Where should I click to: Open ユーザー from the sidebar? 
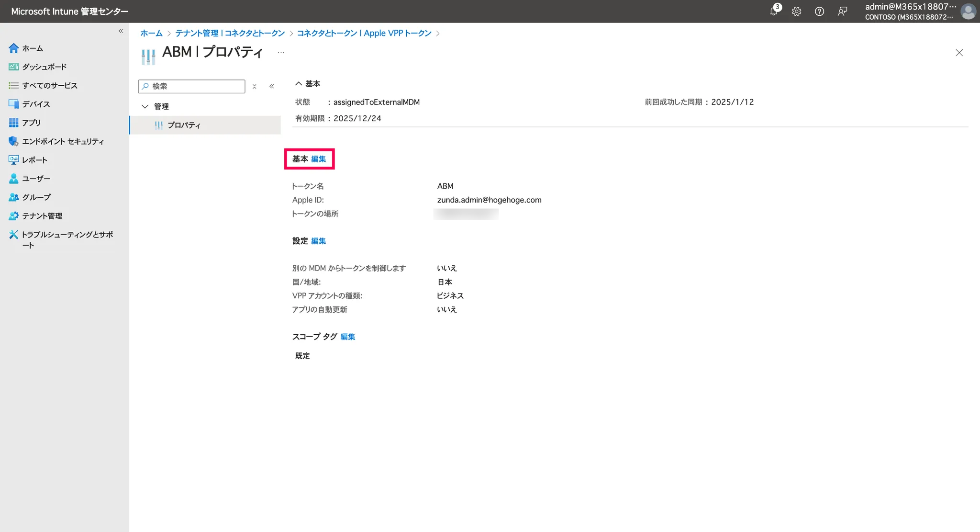coord(36,179)
